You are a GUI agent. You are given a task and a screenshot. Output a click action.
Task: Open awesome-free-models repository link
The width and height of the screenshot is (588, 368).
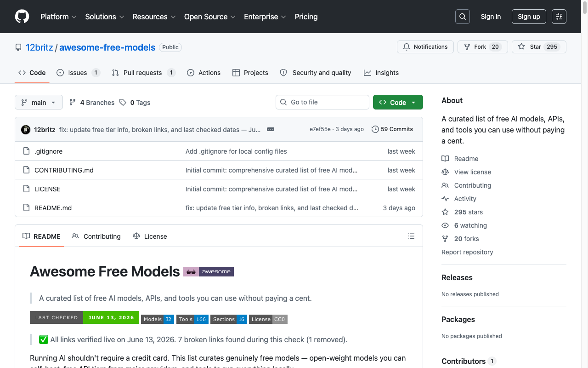107,47
